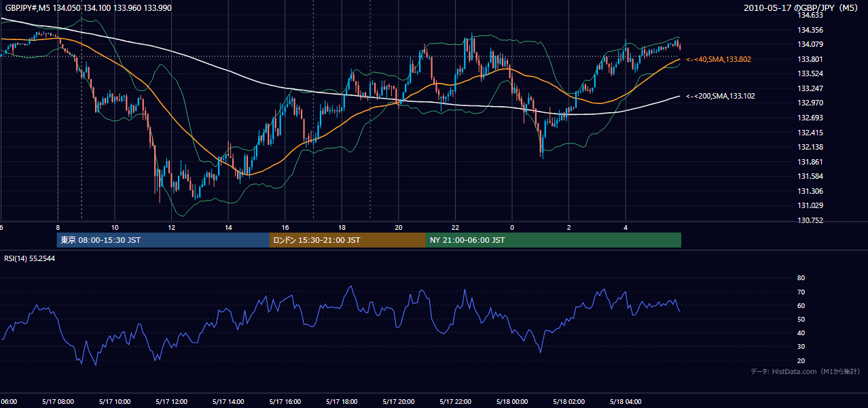
Task: Click price axis value 132.138
Action: [810, 147]
